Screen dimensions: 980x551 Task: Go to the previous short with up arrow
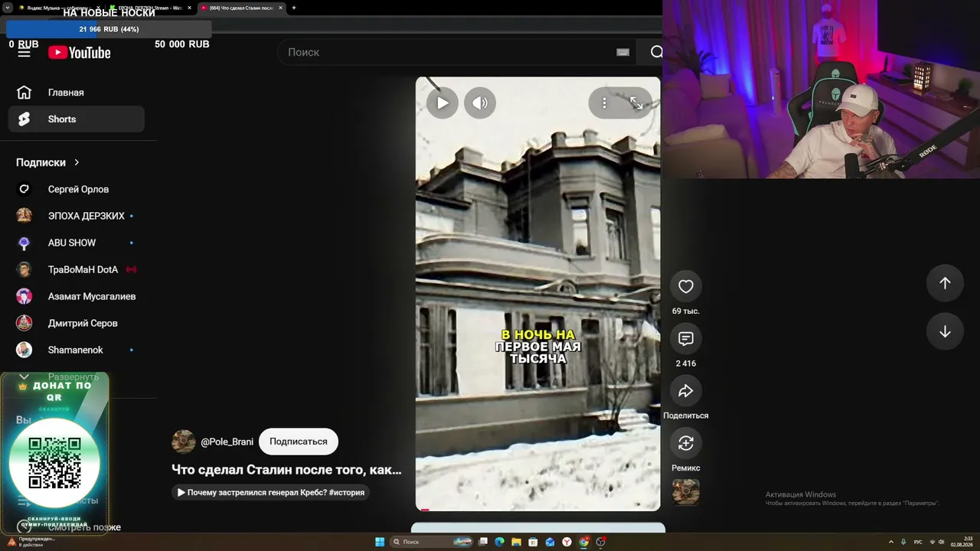945,283
